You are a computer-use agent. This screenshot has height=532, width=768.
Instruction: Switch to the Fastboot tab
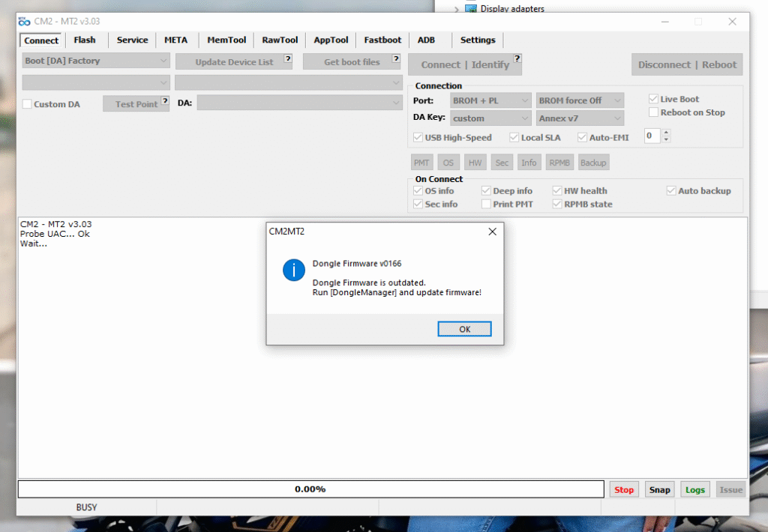(x=382, y=40)
